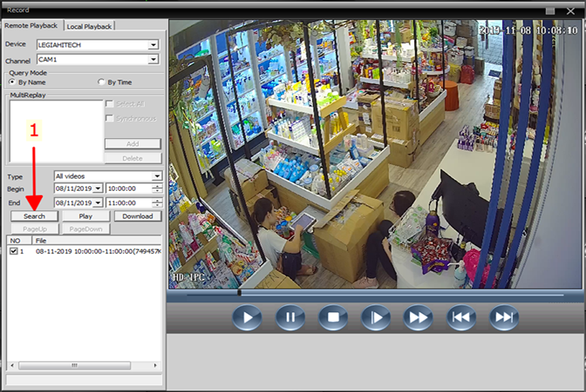Click the NO column header
This screenshot has width=586, height=392.
pos(19,240)
